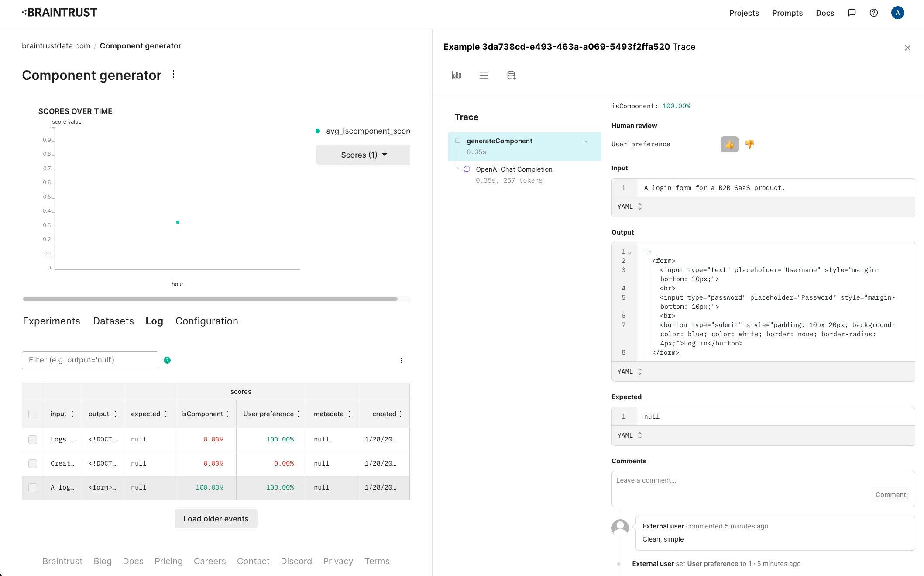Open the feedback chat icon in header

(852, 13)
